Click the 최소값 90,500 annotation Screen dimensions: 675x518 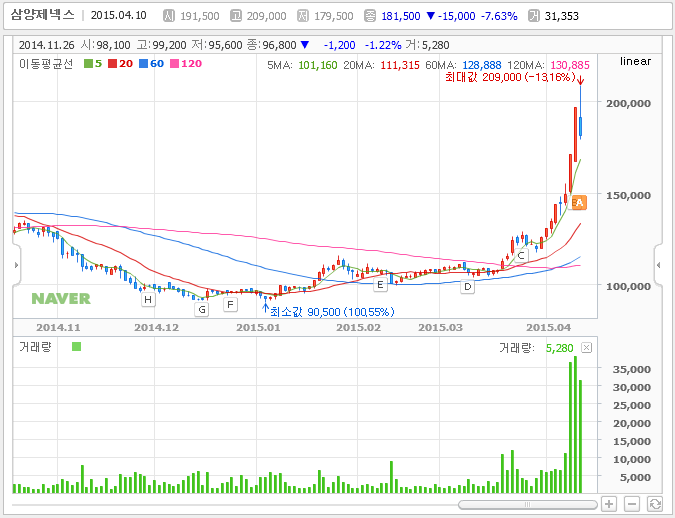click(x=332, y=312)
